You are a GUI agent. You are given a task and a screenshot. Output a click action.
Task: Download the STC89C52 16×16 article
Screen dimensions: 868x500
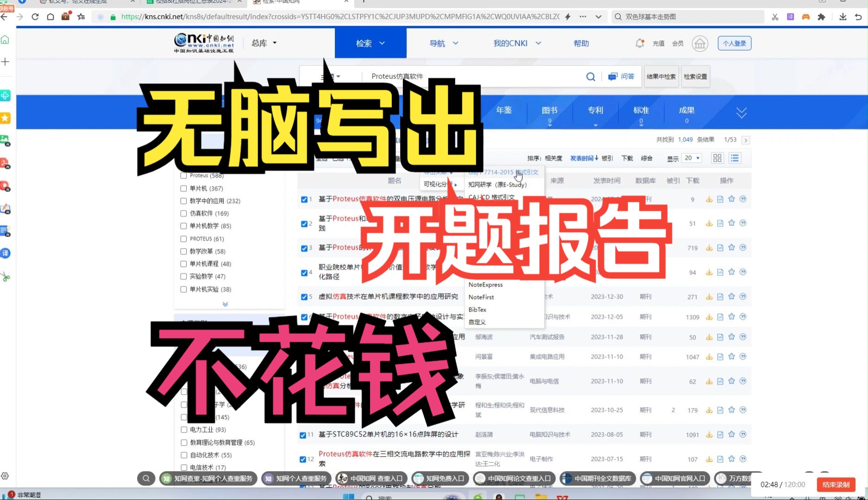click(x=709, y=435)
